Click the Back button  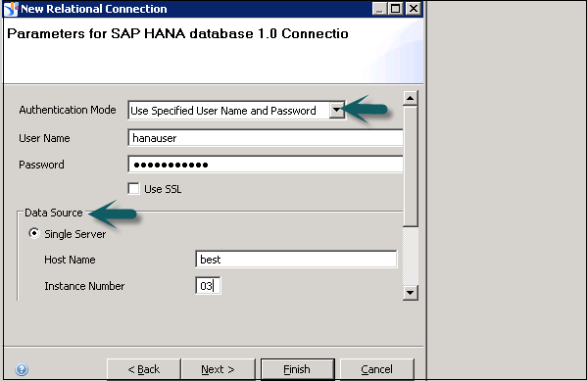[x=144, y=369]
